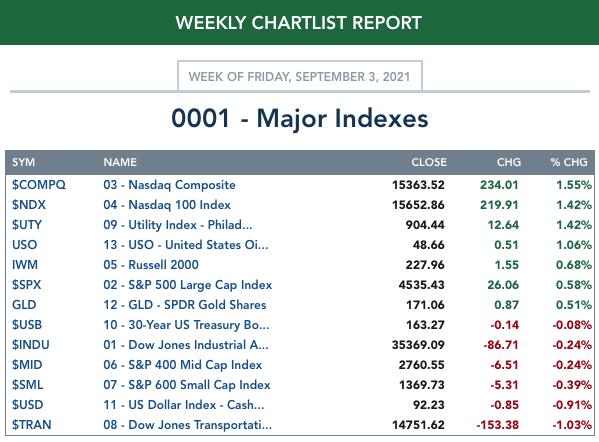Open 01 - Dow Jones Industrial link
Viewport: 599px width, 442px height.
(x=186, y=345)
